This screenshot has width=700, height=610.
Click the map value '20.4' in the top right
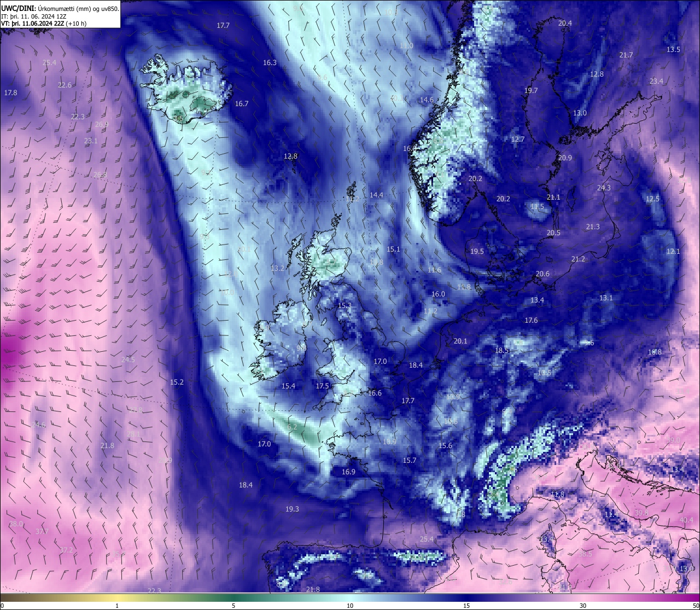[x=565, y=24]
